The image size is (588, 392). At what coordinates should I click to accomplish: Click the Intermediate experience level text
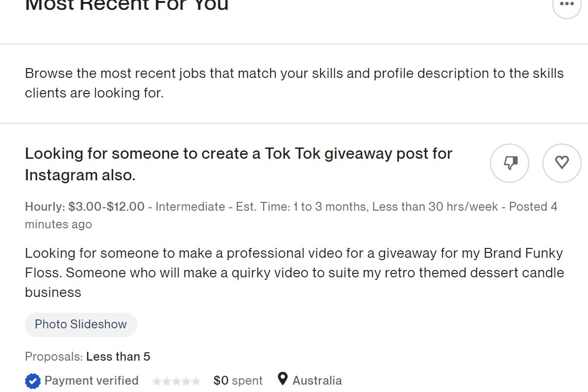pos(190,207)
